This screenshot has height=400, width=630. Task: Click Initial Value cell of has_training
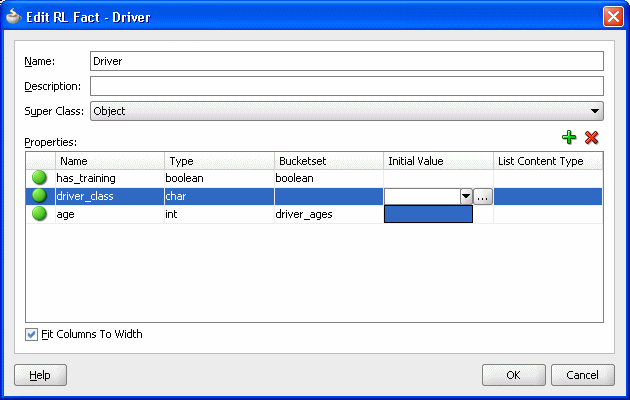438,178
